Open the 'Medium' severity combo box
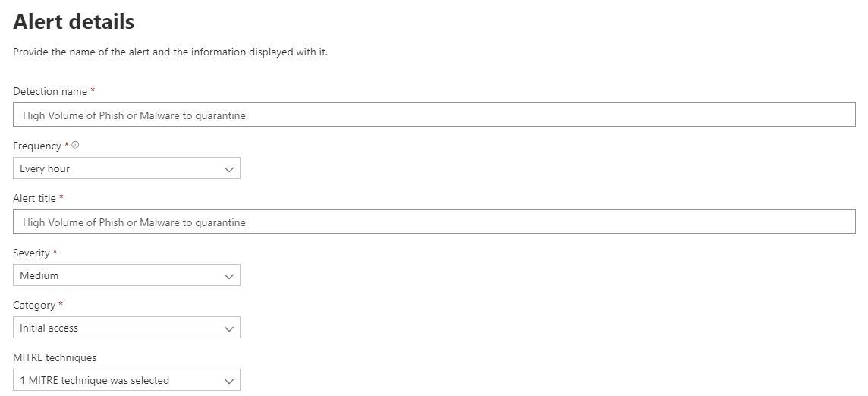Viewport: 868px width, 396px height. (127, 275)
